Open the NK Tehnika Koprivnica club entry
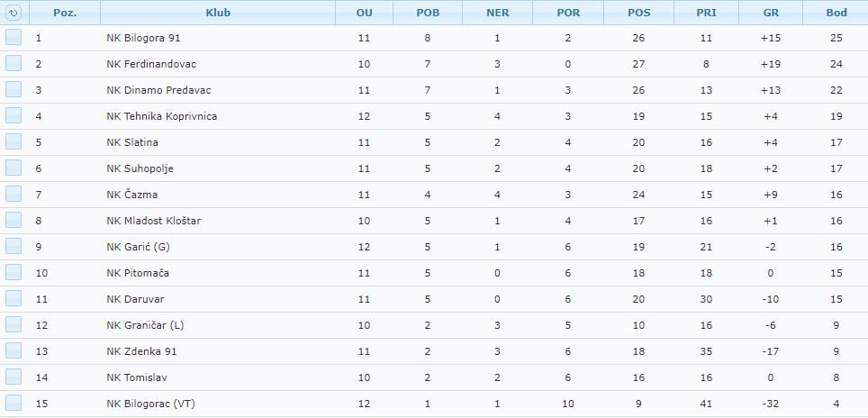The width and height of the screenshot is (868, 418). pyautogui.click(x=162, y=116)
